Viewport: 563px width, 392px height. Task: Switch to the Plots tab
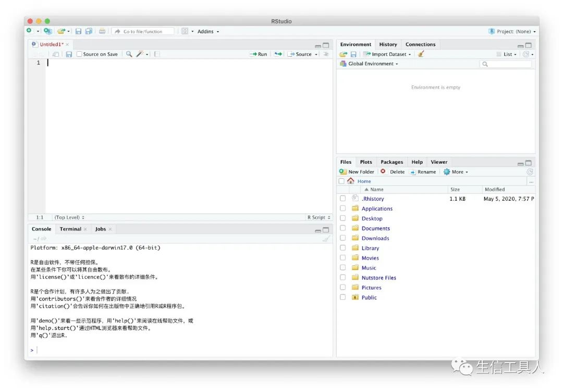pyautogui.click(x=366, y=162)
